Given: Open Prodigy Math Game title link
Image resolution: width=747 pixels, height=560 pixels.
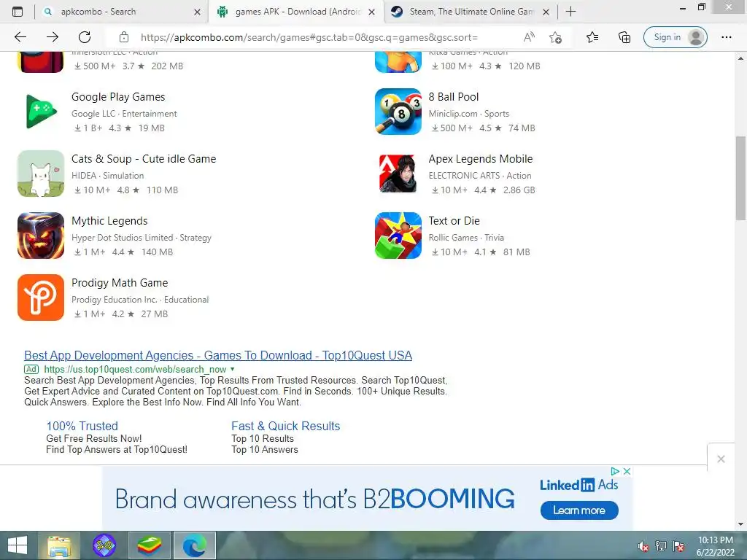Looking at the screenshot, I should (120, 283).
